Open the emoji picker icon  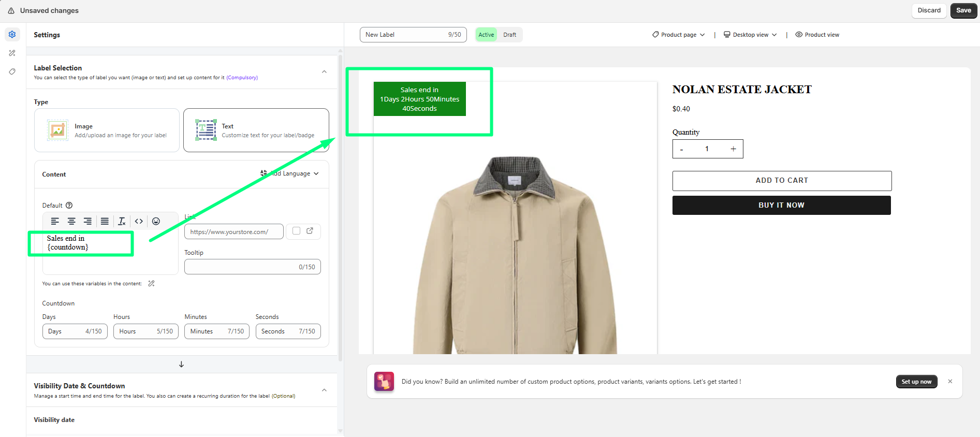(156, 221)
